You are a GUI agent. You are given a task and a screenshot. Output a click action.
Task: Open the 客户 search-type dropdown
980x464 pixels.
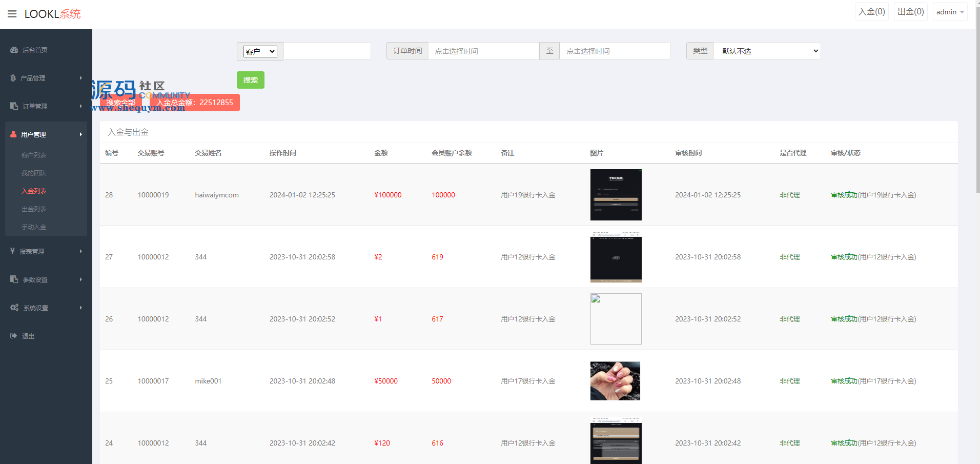coord(260,51)
